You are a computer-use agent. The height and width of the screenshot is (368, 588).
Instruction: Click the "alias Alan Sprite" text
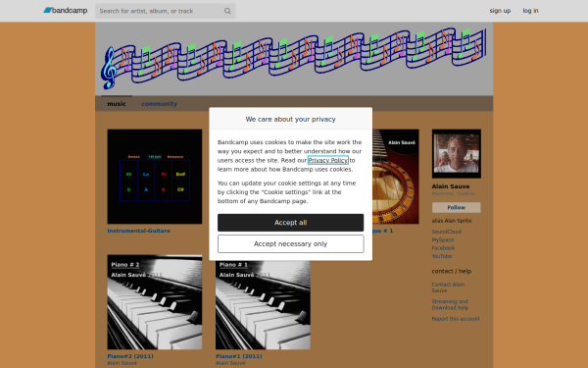[x=452, y=221]
